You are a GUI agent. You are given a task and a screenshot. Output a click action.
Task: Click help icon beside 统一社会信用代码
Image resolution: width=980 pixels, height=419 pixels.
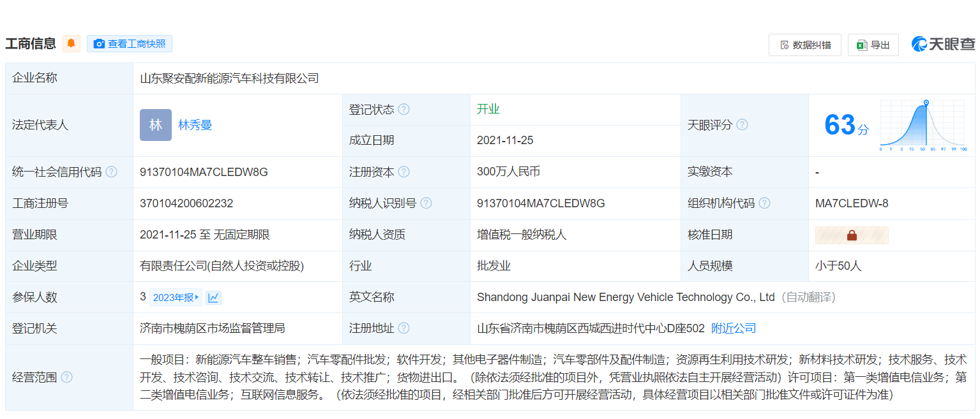point(112,172)
